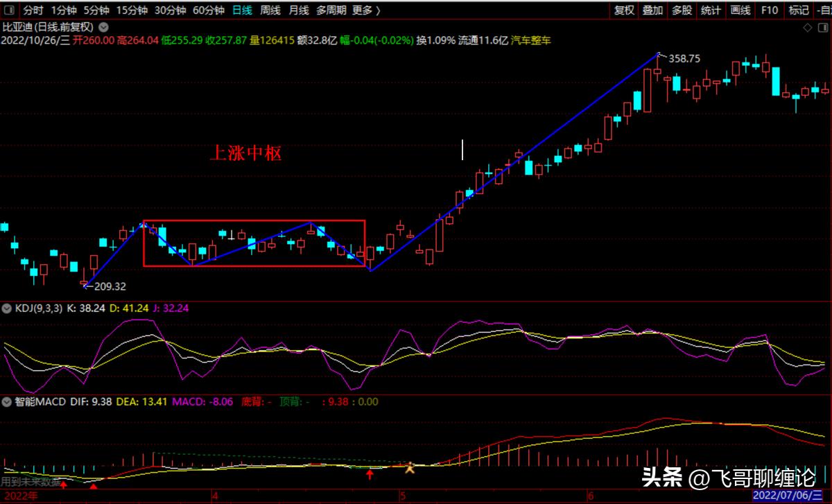832x504 pixels.
Task: Select the 5分钟 period tab
Action: click(x=96, y=10)
